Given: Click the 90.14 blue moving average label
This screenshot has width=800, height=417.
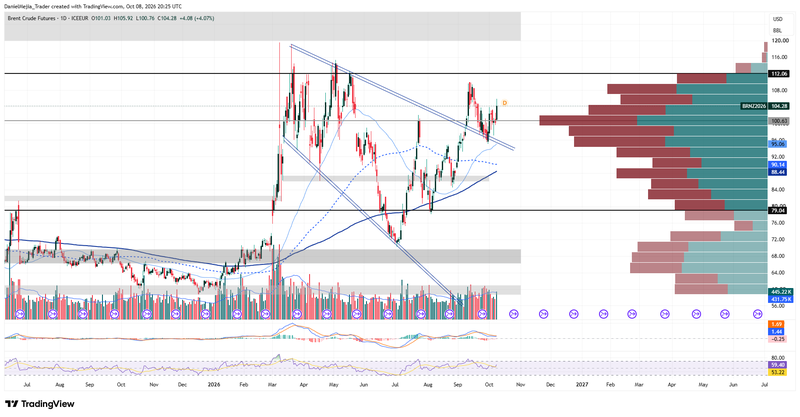Looking at the screenshot, I should click(x=778, y=165).
